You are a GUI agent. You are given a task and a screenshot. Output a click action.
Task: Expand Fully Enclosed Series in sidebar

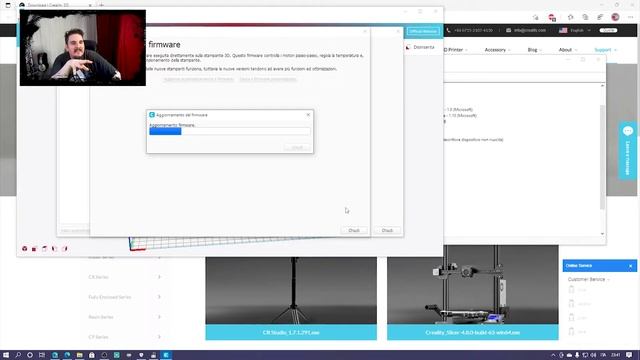124,297
